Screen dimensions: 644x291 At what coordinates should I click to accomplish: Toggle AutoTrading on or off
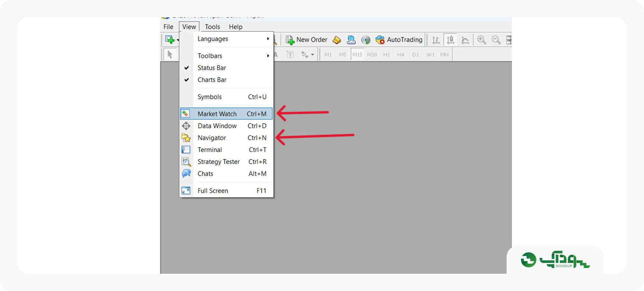click(x=399, y=40)
